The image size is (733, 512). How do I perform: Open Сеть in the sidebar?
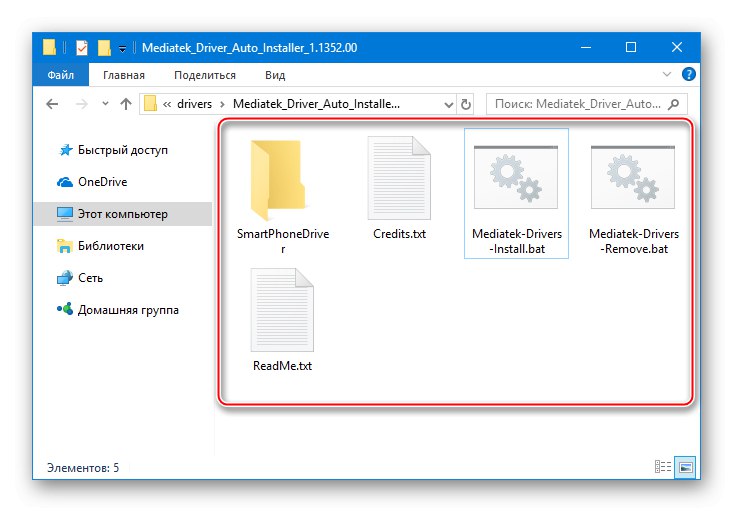point(80,278)
